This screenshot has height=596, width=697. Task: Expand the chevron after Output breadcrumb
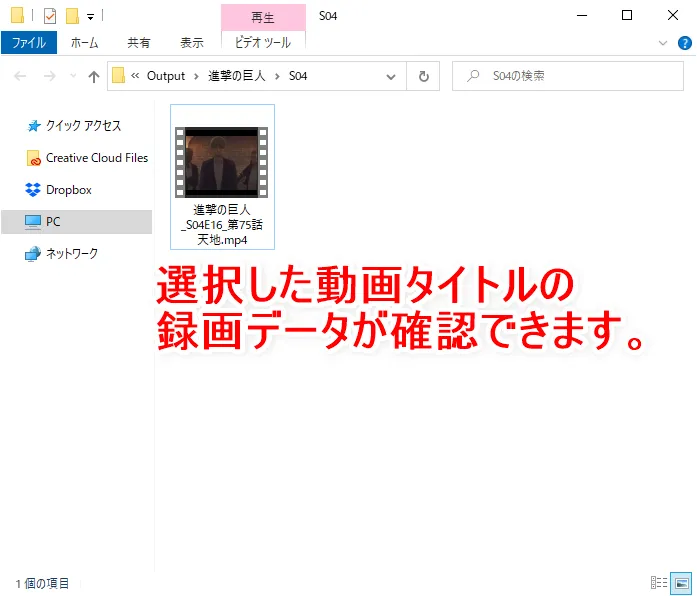point(196,76)
